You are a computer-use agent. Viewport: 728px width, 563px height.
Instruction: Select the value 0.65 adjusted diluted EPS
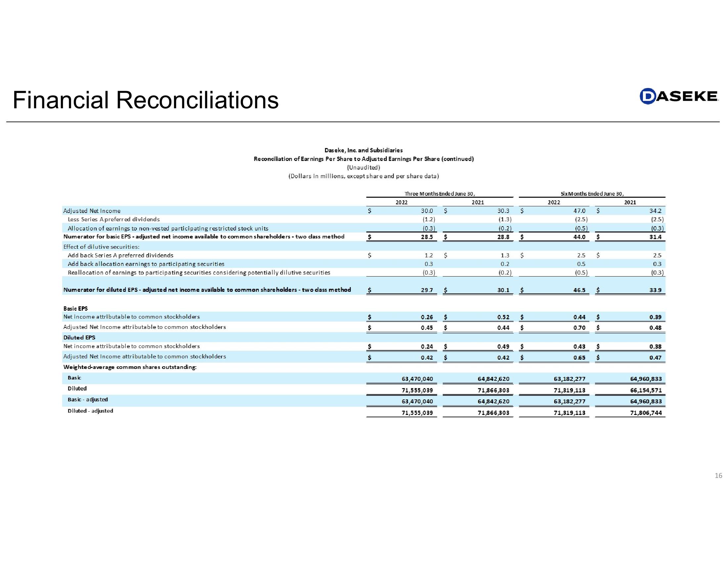[x=579, y=358]
